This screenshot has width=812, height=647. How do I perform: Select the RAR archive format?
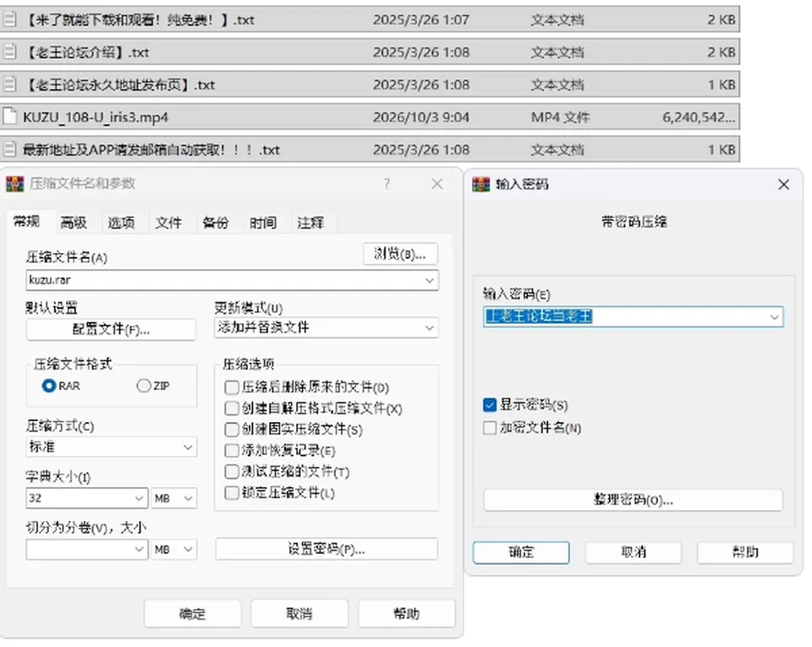[49, 386]
